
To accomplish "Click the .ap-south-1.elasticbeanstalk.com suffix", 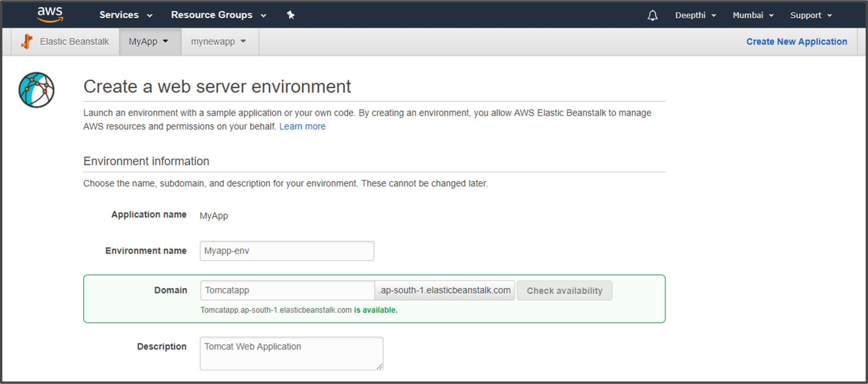I will [445, 290].
